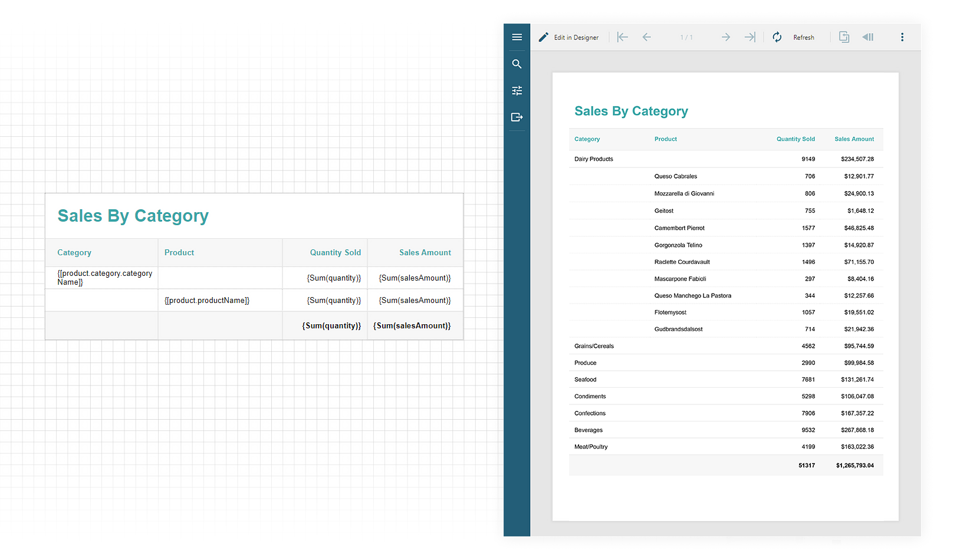Select the Sales By Category title in designer
The height and width of the screenshot is (560, 973).
(133, 216)
